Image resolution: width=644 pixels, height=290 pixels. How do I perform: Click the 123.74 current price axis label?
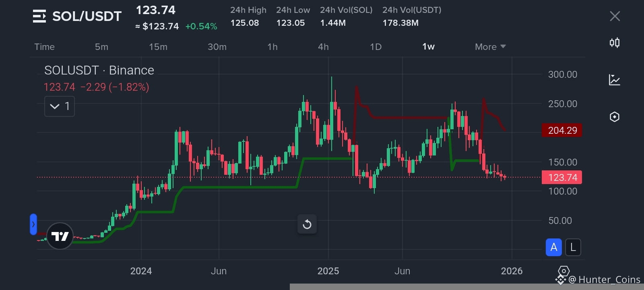coord(562,177)
